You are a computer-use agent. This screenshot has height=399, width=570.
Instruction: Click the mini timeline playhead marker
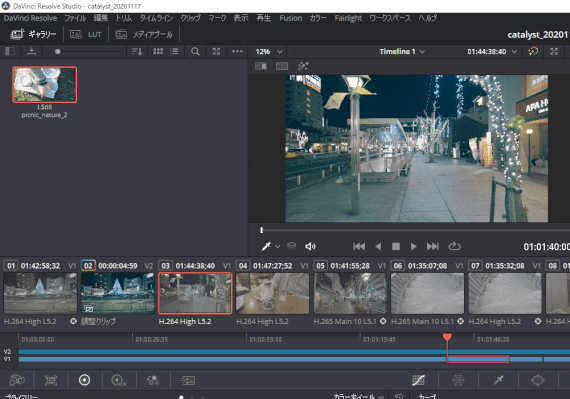click(x=447, y=337)
